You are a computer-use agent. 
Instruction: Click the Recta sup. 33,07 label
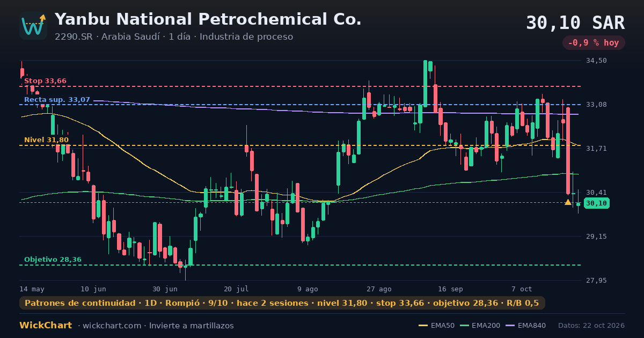click(57, 100)
